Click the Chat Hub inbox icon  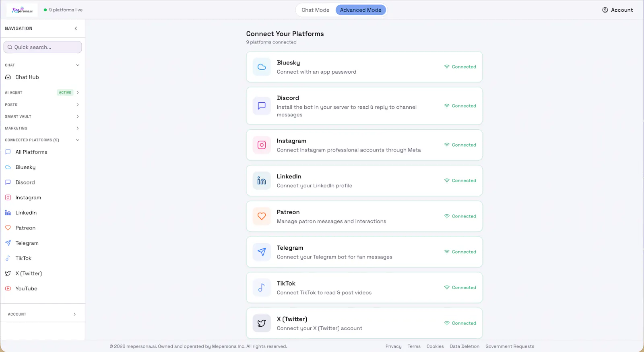tap(8, 77)
